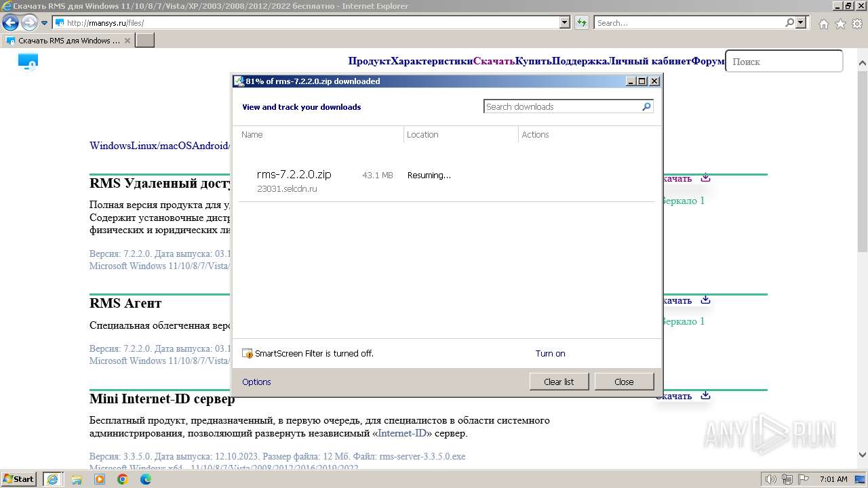This screenshot has height=488, width=868.
Task: Click the 23031.selcdn.ru source text
Action: pyautogui.click(x=287, y=189)
